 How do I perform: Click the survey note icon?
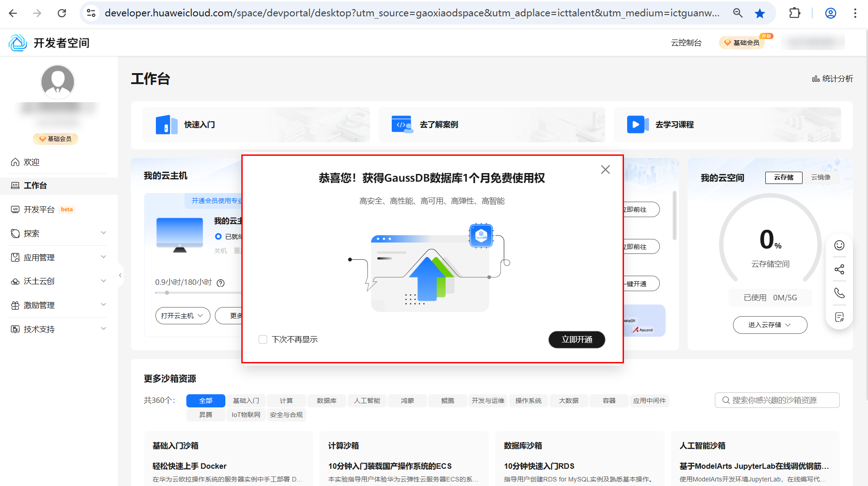839,317
